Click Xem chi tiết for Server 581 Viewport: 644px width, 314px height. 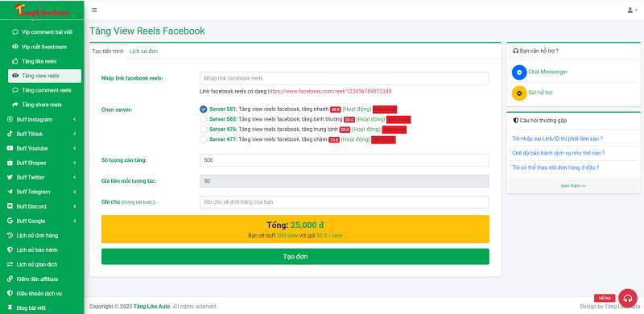[385, 109]
